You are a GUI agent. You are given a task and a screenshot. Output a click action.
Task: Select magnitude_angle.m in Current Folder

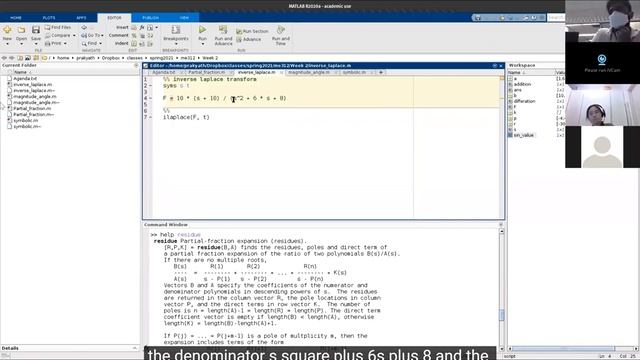[x=35, y=96]
